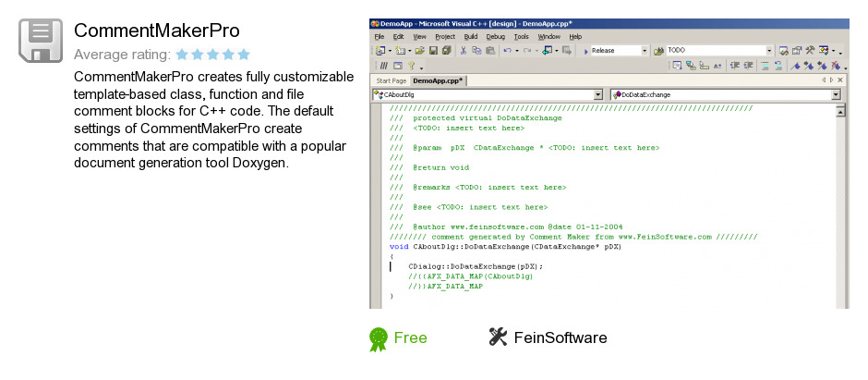This screenshot has width=868, height=380.
Task: Click the yellow question mark help icon
Action: pyautogui.click(x=411, y=66)
